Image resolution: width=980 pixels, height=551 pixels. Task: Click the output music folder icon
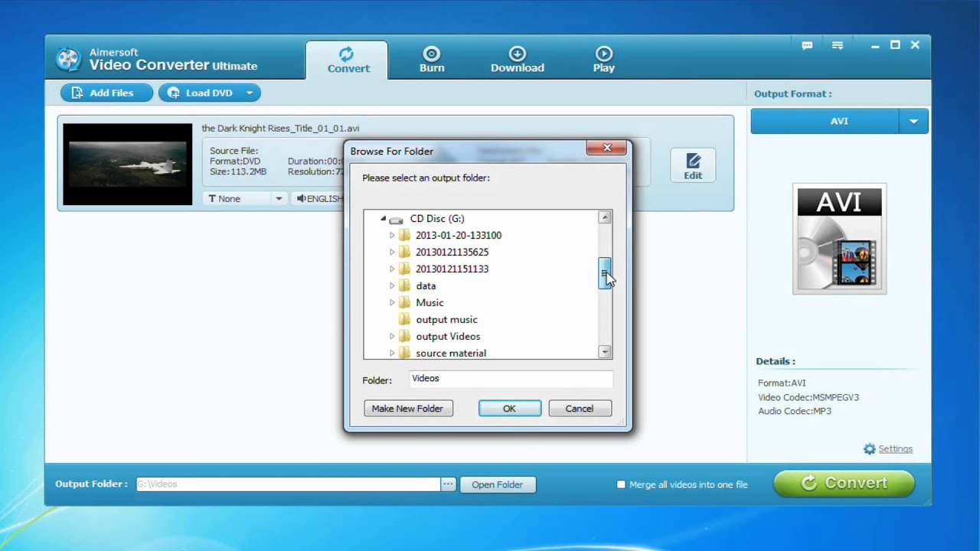point(405,319)
